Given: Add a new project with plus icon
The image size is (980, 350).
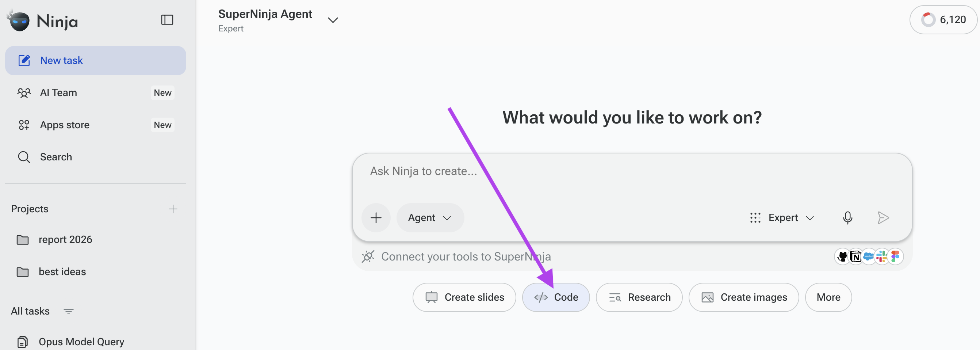Looking at the screenshot, I should click(173, 209).
